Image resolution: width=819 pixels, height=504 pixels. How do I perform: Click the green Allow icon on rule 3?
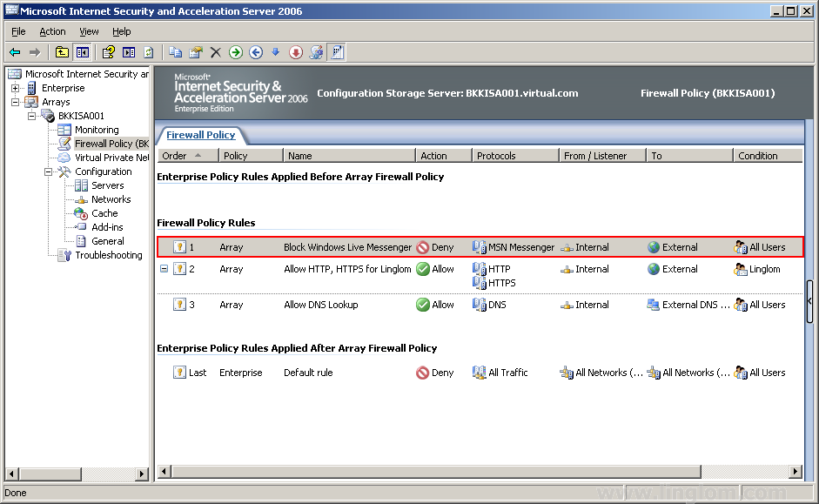(x=423, y=305)
